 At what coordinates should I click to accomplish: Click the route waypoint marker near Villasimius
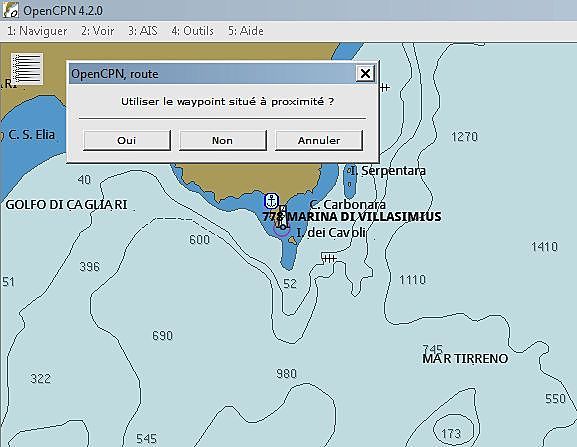pyautogui.click(x=282, y=227)
